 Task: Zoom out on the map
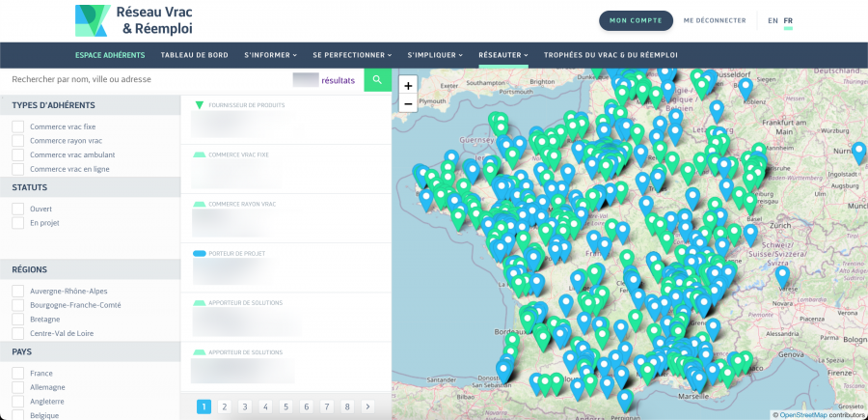[408, 103]
